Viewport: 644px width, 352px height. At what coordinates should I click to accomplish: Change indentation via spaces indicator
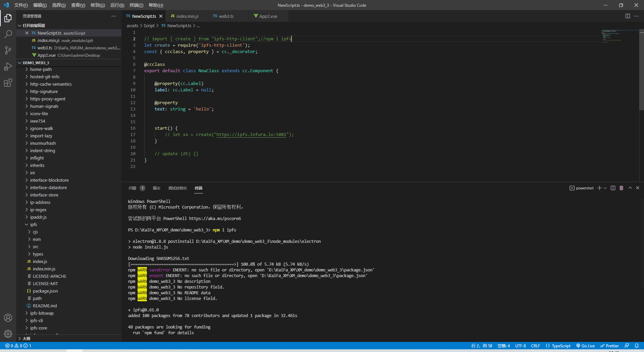[503, 346]
